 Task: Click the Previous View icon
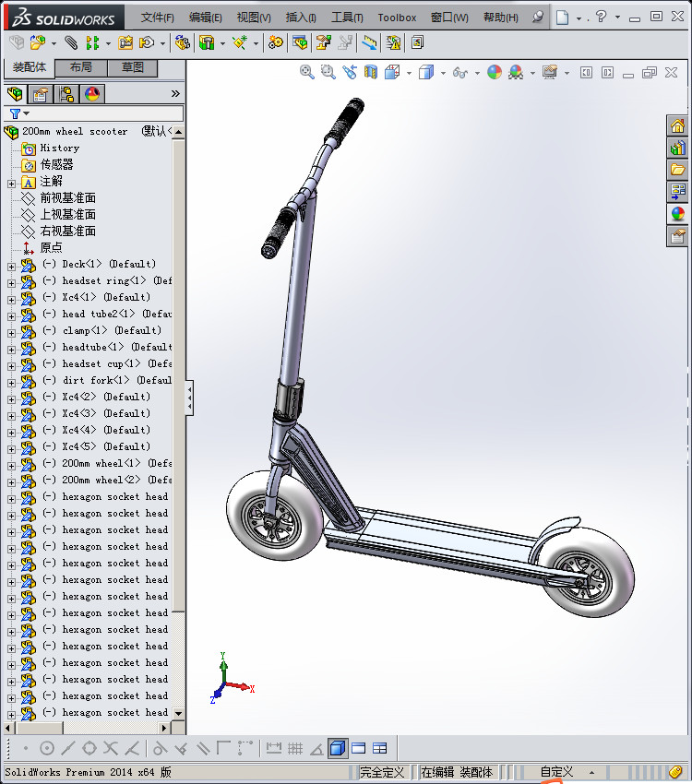coord(350,73)
